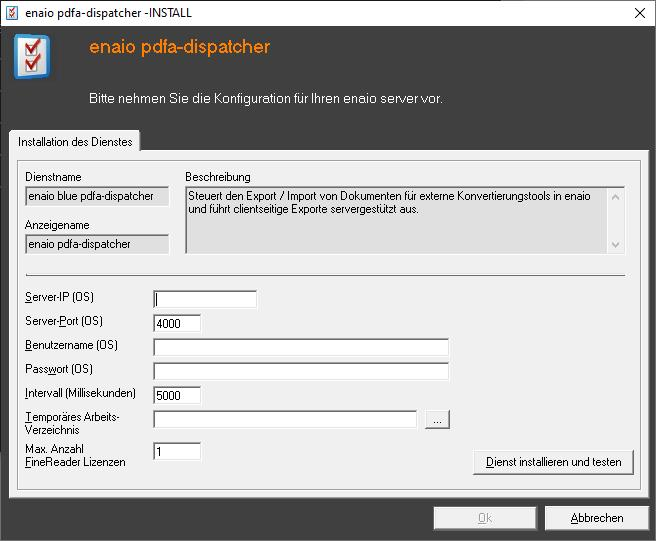Select the Intervall (Millisekunden) field

[x=177, y=395]
